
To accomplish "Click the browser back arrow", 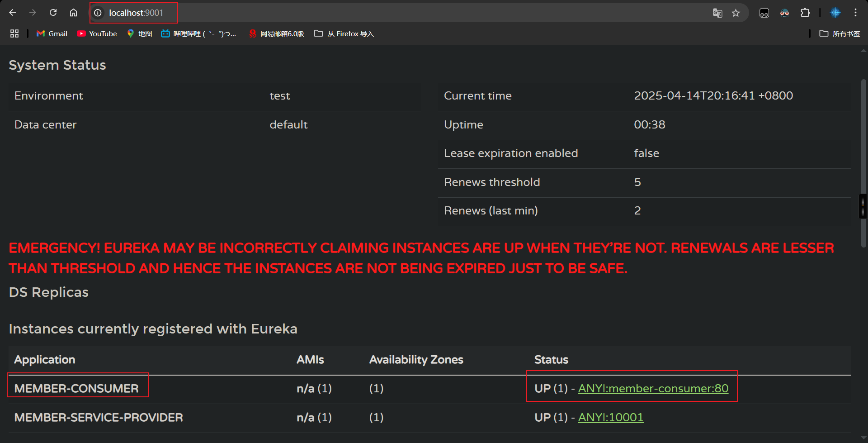I will (13, 13).
